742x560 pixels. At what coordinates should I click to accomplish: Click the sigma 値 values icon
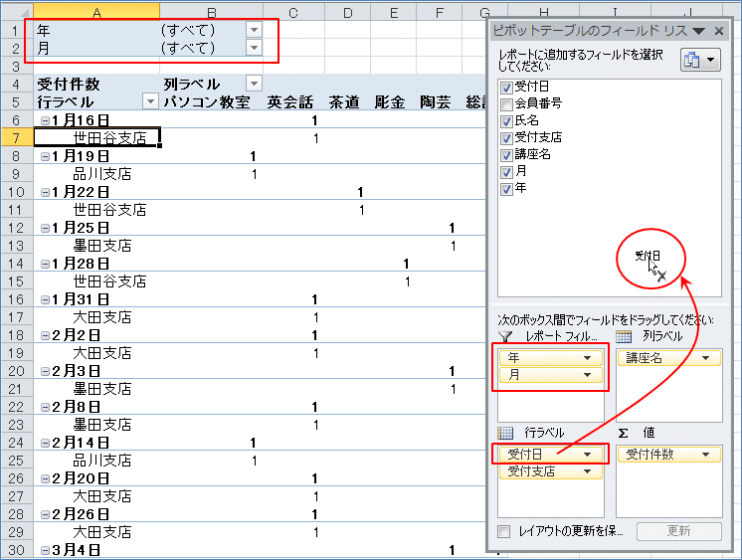click(624, 433)
